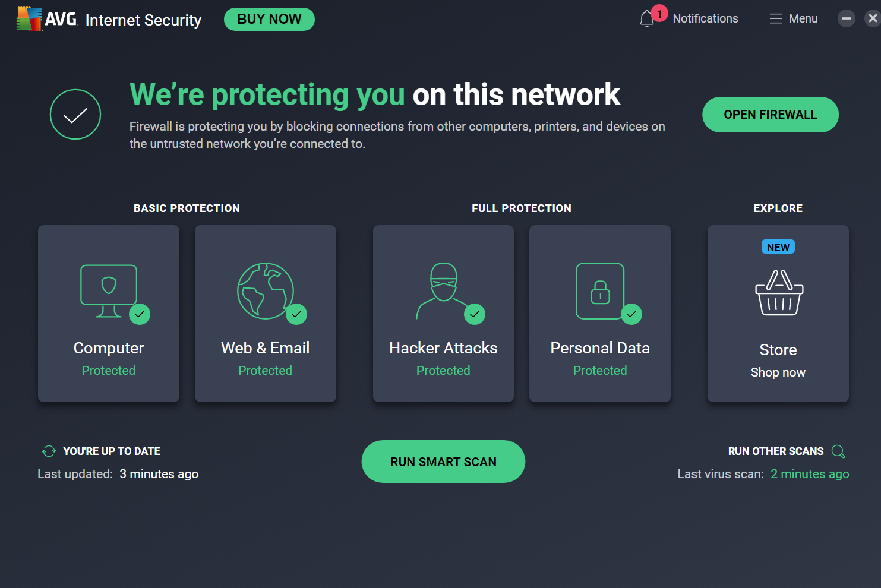Image resolution: width=881 pixels, height=588 pixels.
Task: Click the BASIC PROTECTION heading
Action: point(187,208)
